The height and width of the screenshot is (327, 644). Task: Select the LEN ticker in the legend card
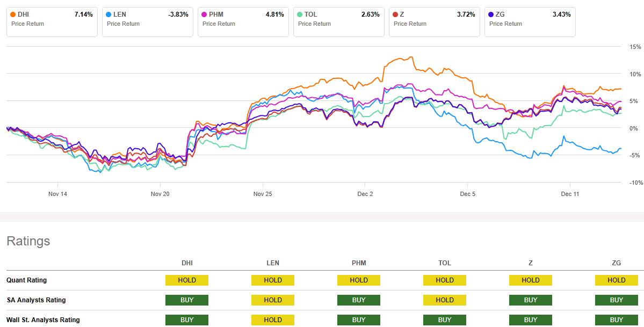[x=120, y=14]
